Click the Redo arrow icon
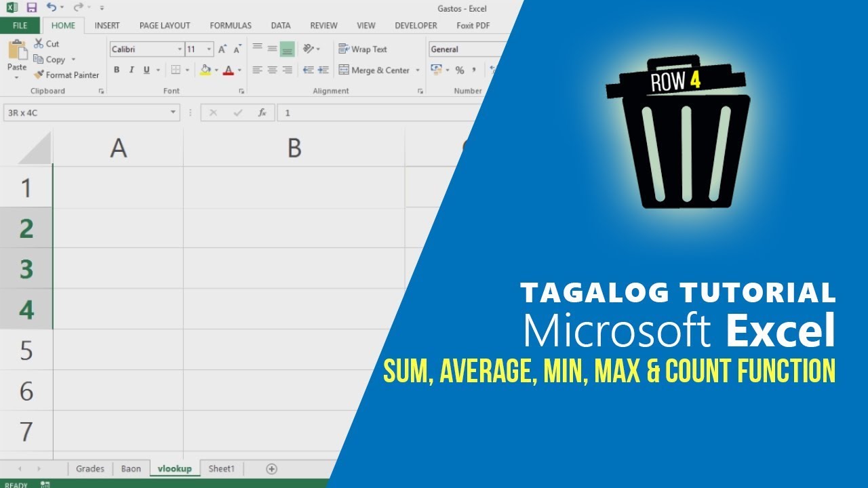The height and width of the screenshot is (488, 868). [78, 7]
